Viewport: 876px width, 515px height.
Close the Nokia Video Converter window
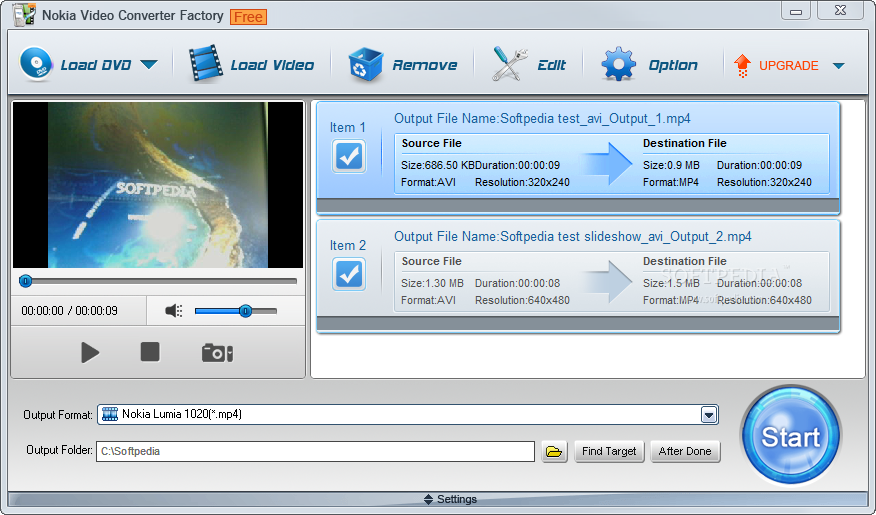(841, 11)
